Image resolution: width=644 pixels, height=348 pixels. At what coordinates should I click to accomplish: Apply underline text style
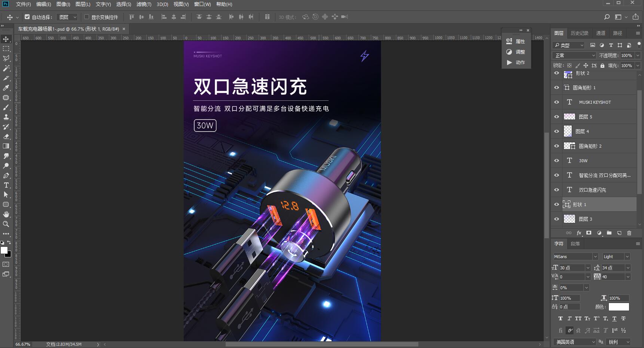click(614, 319)
